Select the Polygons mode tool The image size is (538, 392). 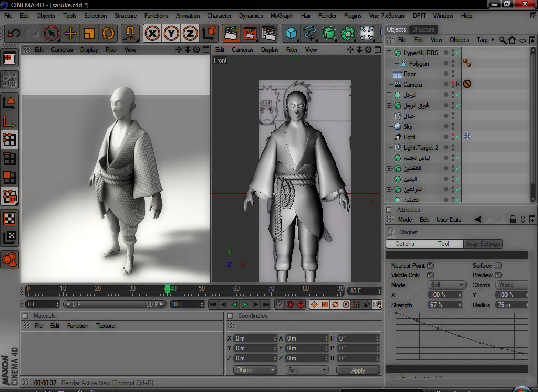click(9, 178)
